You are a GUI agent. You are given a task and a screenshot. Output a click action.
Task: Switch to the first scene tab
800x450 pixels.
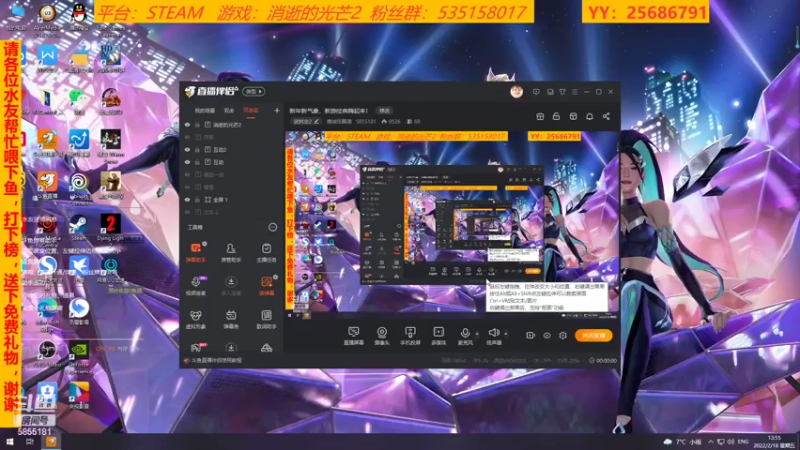205,110
